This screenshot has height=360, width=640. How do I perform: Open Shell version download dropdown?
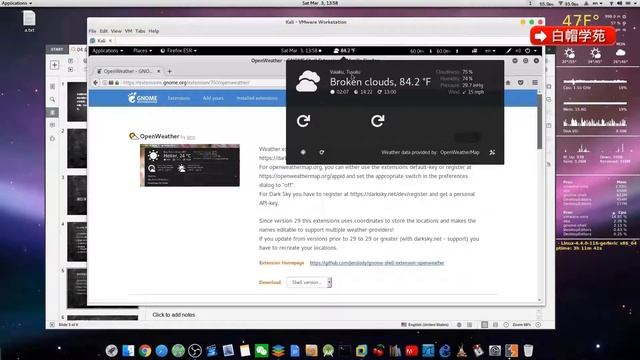(309, 282)
